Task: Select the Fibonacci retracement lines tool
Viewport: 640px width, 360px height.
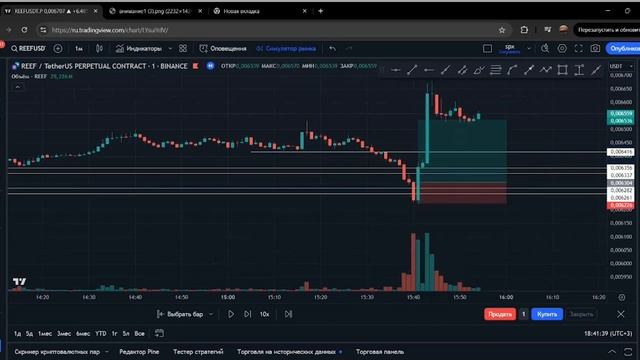Action: click(496, 70)
